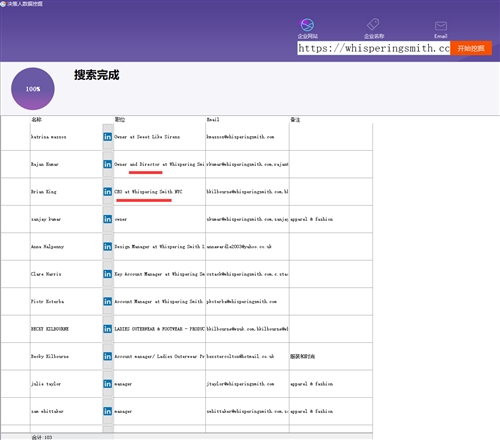
Task: Select the Email envelope search icon
Action: point(441,26)
